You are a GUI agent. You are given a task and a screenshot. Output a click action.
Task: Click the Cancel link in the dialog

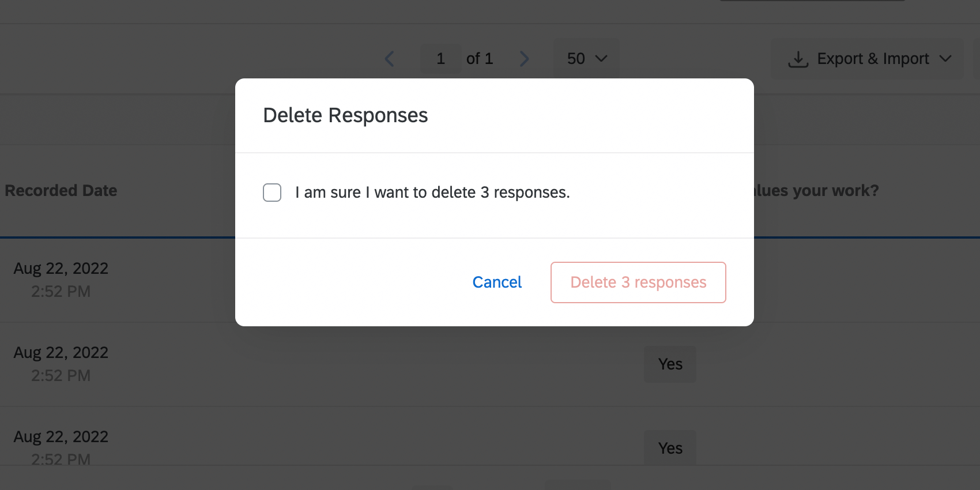pyautogui.click(x=497, y=282)
